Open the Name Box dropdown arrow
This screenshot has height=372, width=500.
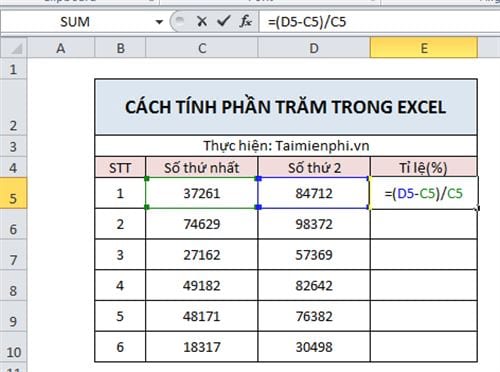click(159, 22)
